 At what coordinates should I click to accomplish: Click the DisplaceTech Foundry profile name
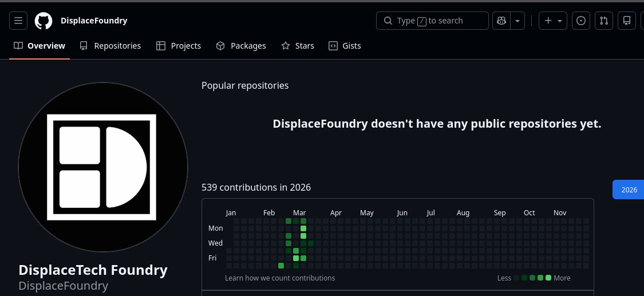(x=93, y=270)
